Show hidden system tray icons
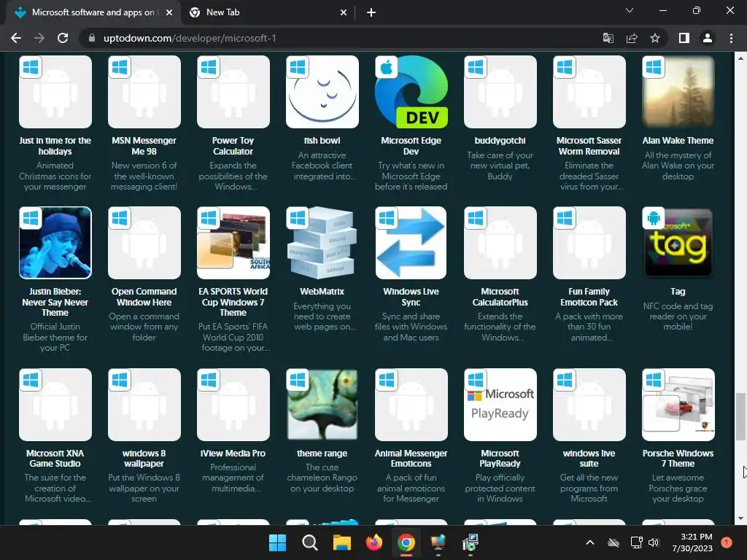Image resolution: width=747 pixels, height=560 pixels. (x=589, y=542)
